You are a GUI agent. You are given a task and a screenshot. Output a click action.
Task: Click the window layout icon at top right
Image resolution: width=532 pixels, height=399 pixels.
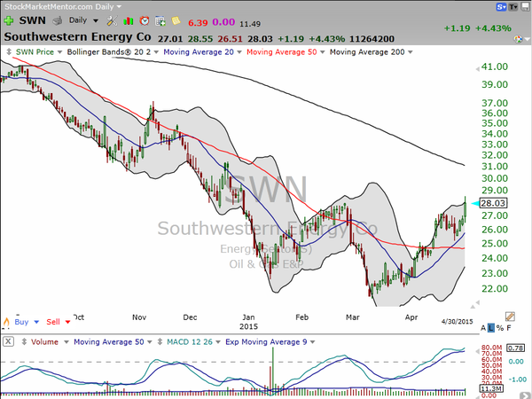pyautogui.click(x=525, y=7)
